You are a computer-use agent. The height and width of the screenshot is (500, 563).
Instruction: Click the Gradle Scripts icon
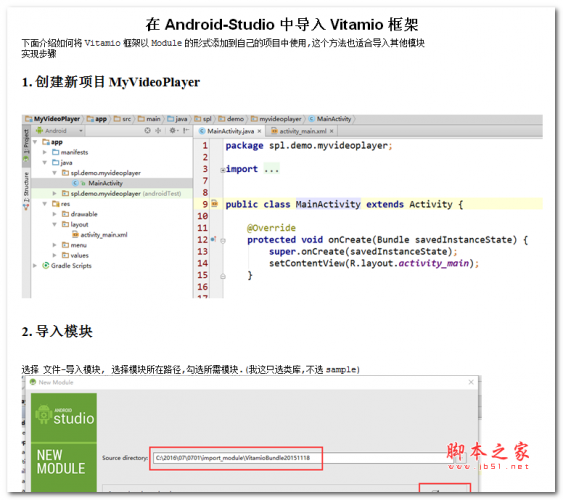46,266
